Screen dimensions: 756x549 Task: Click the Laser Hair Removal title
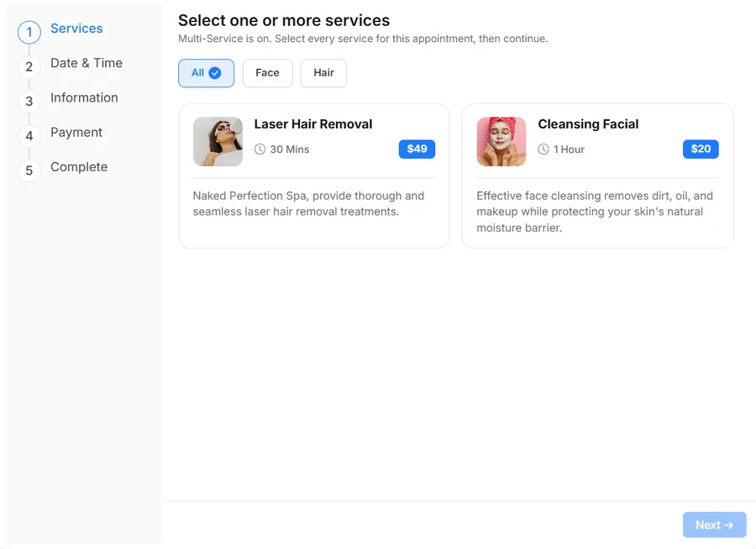point(313,124)
